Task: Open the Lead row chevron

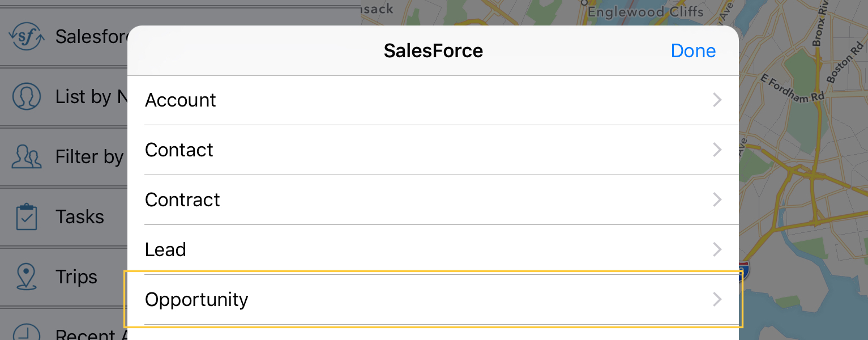Action: tap(717, 250)
